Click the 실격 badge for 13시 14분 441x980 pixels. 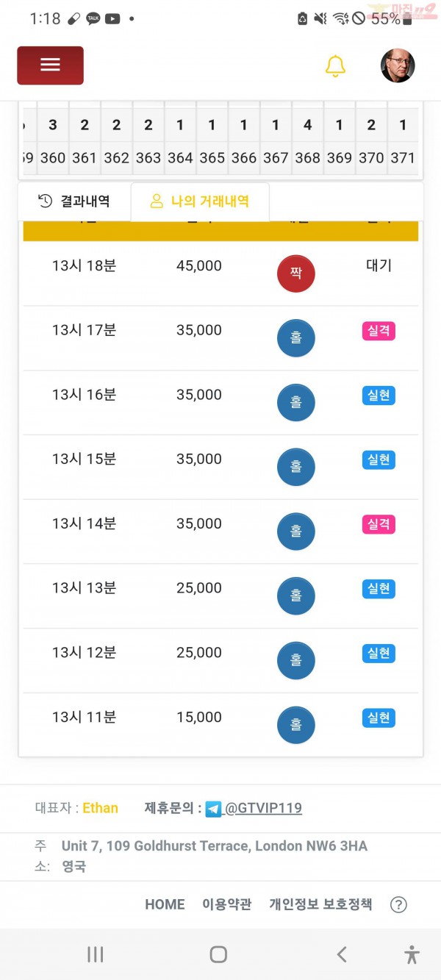(x=379, y=524)
